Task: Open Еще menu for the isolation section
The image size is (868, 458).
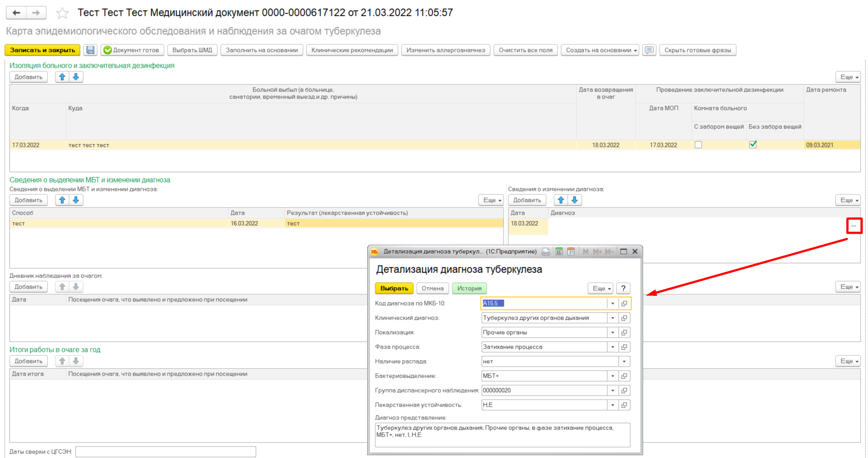Action: coord(848,77)
